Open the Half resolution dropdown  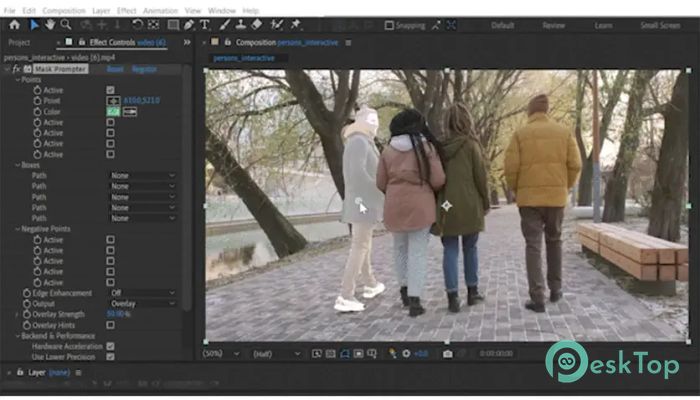click(x=276, y=354)
